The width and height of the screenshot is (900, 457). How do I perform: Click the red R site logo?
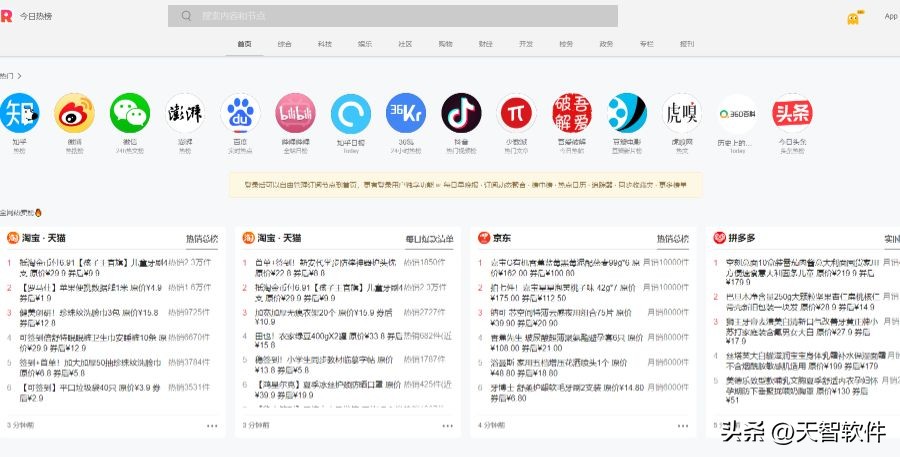click(6, 16)
